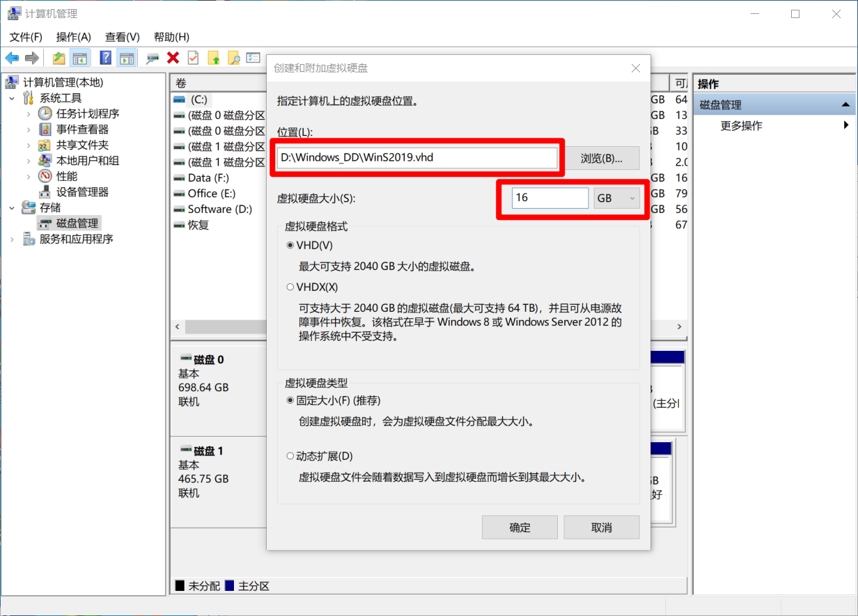Choose the VHDX(X) format radio button
Screen dimensions: 858x616
290,287
